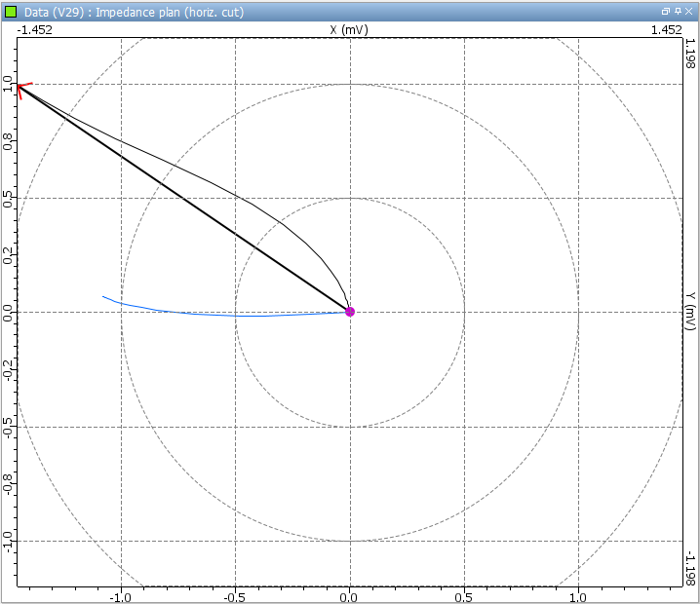Image resolution: width=700 pixels, height=604 pixels.
Task: Click the 'X (mV)' axis label
Action: (349, 30)
